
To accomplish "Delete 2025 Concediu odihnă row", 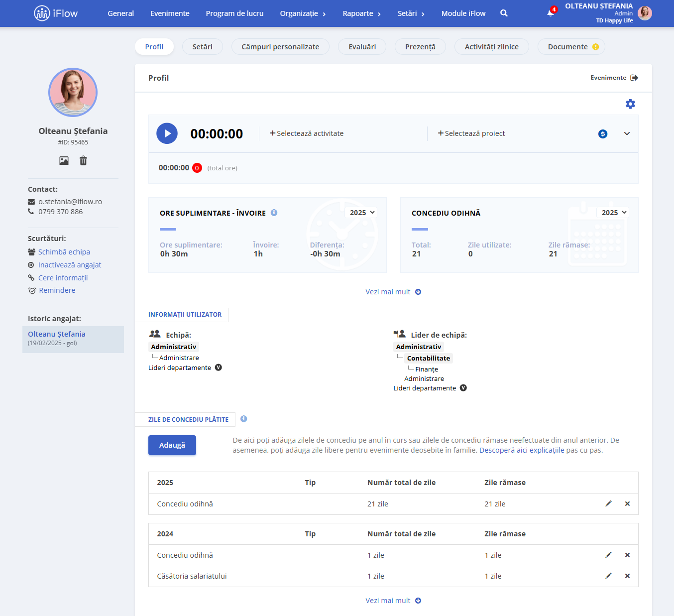I will [x=627, y=503].
